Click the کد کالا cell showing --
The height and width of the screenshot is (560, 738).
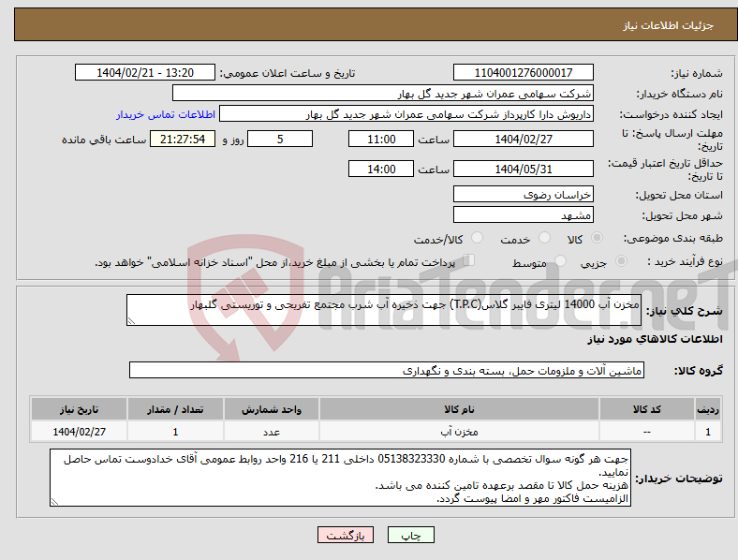coord(647,432)
